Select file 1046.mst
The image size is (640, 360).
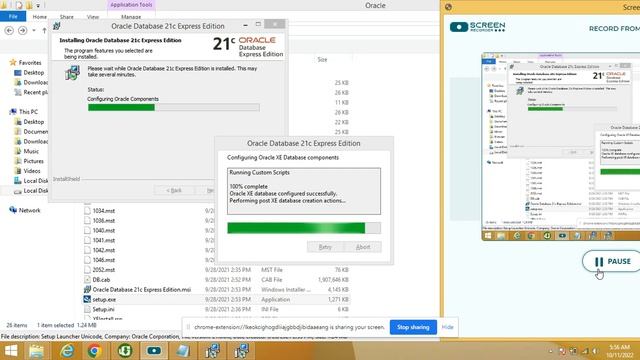click(x=104, y=260)
